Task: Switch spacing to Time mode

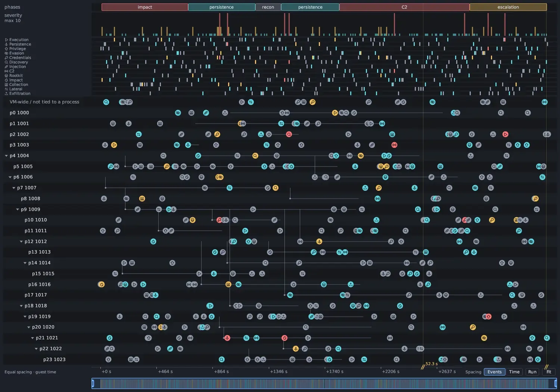Action: (x=514, y=372)
